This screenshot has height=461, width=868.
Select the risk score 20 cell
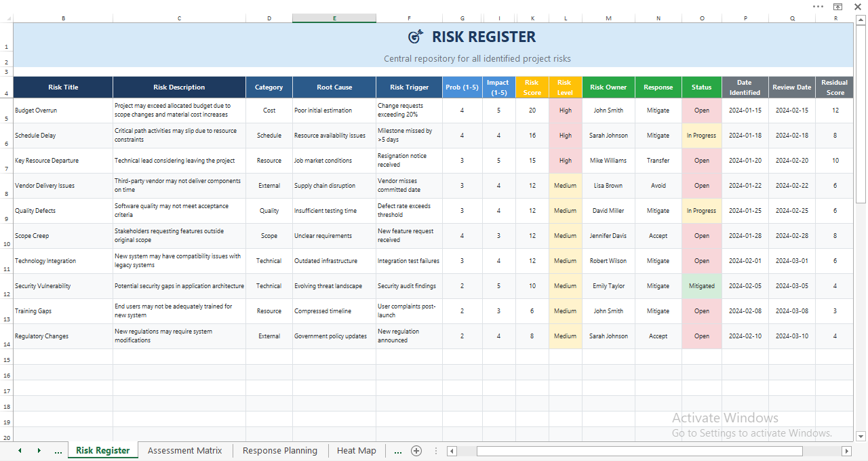(x=532, y=111)
